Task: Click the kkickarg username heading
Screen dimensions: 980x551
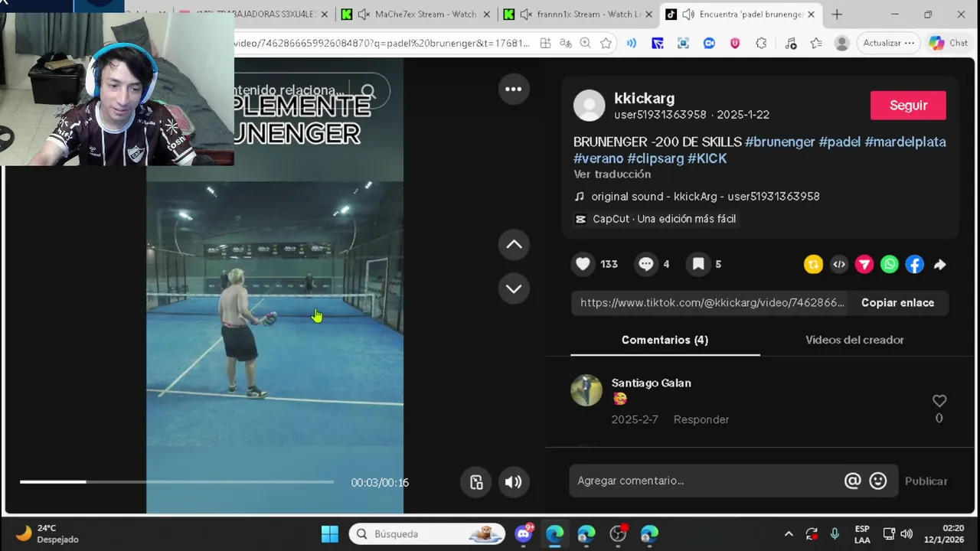Action: point(644,98)
